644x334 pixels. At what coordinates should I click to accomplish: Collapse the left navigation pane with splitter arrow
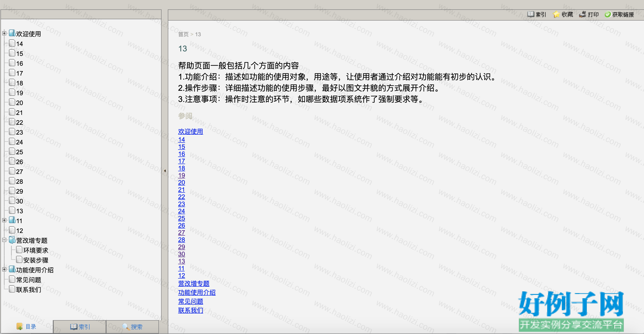point(165,171)
